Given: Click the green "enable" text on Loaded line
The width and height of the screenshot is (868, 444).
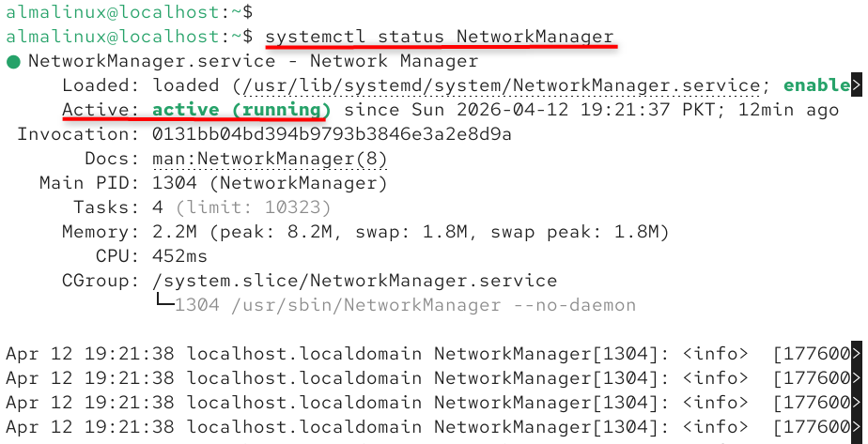Looking at the screenshot, I should pos(815,85).
